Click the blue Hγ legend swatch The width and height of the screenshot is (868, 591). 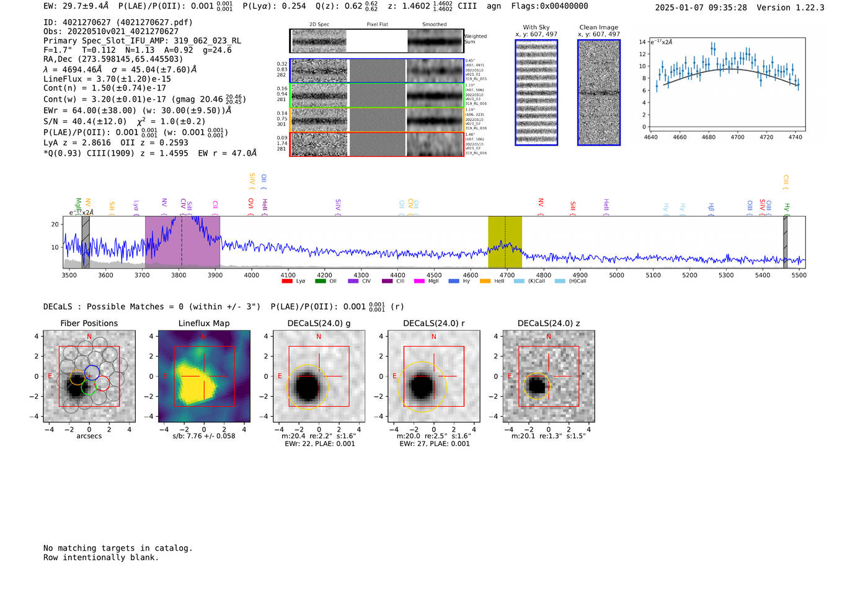pyautogui.click(x=454, y=281)
